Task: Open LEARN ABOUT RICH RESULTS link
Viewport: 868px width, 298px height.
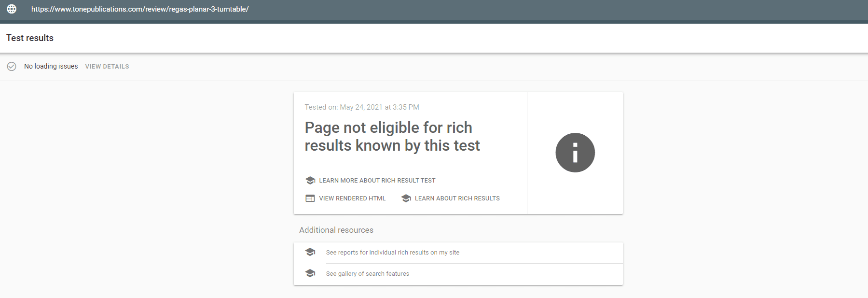Action: pyautogui.click(x=457, y=199)
